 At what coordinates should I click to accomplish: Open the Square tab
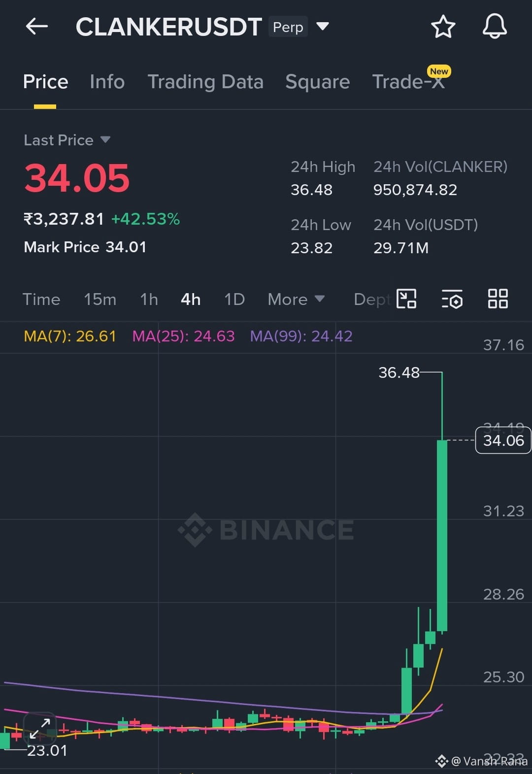coord(318,82)
